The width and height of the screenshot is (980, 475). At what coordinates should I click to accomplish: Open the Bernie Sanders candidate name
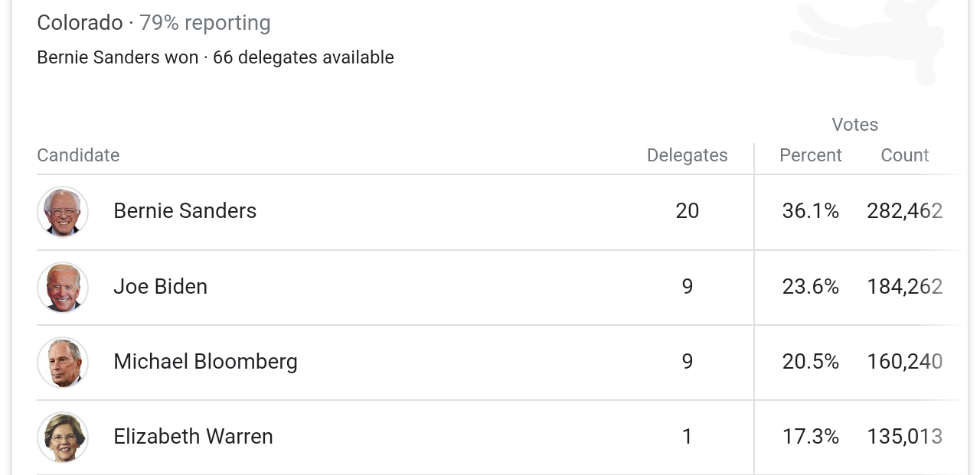tap(185, 210)
